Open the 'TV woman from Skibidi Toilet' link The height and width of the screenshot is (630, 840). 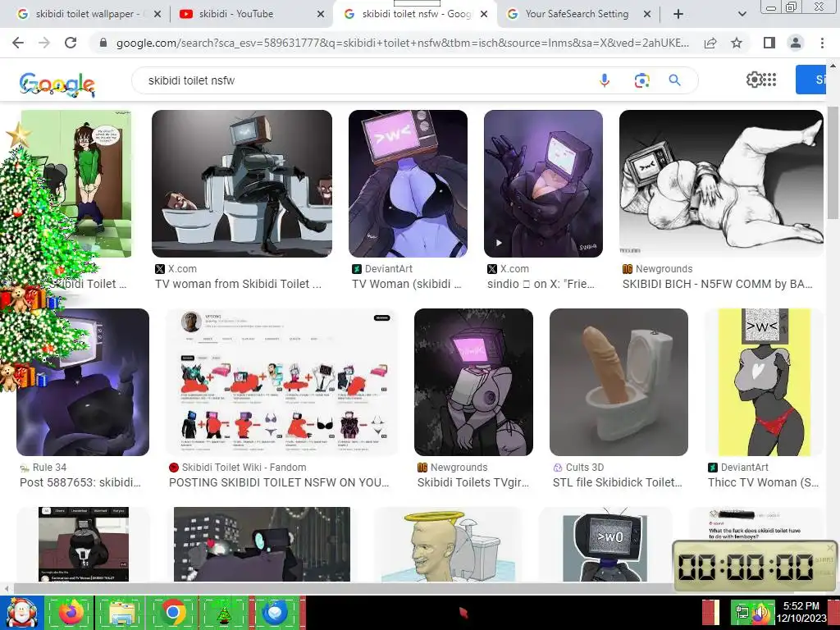pyautogui.click(x=239, y=284)
